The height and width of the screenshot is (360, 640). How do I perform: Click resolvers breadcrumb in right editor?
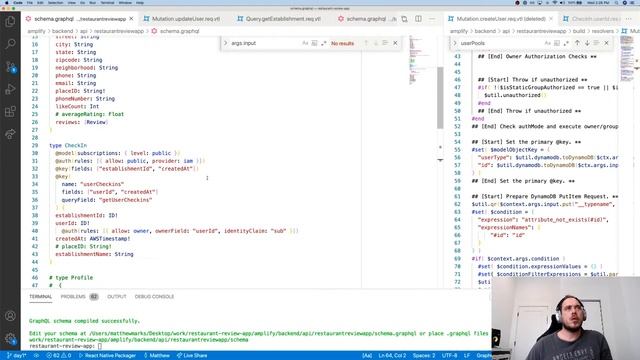(602, 31)
